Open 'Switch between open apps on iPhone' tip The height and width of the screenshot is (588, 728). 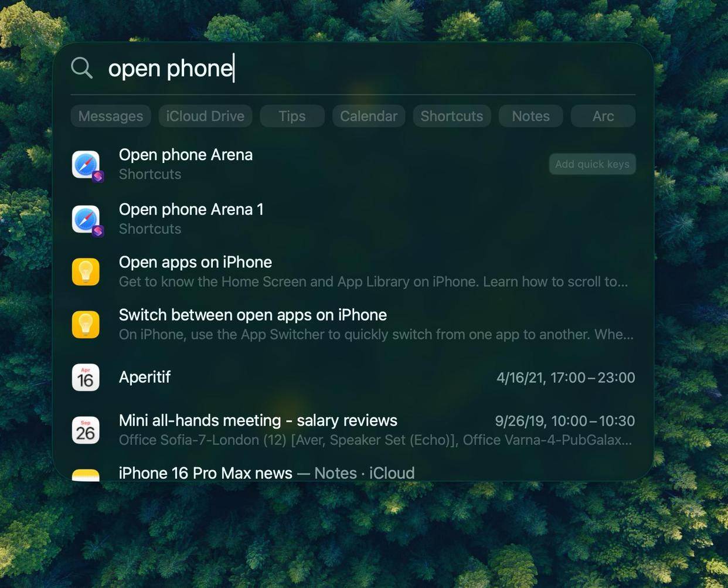(x=353, y=324)
